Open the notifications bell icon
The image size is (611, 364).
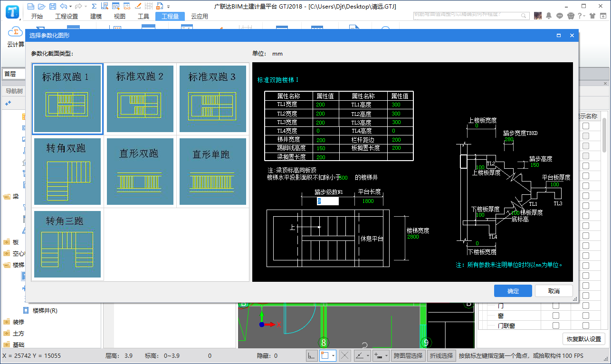[549, 16]
